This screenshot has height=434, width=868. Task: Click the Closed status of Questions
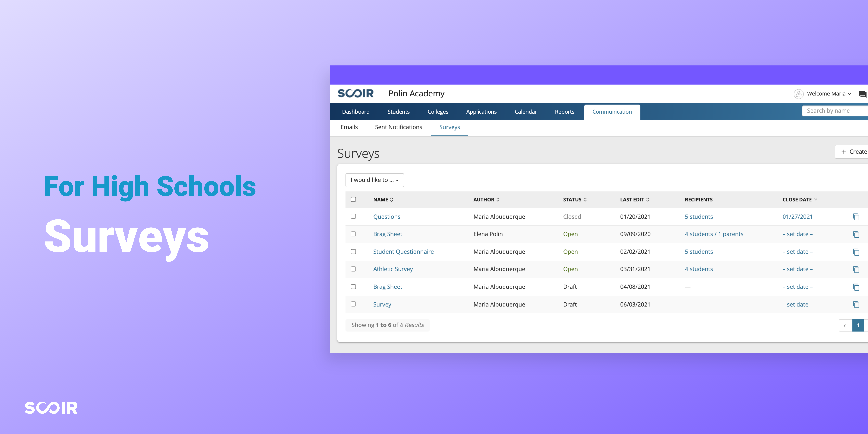point(572,217)
